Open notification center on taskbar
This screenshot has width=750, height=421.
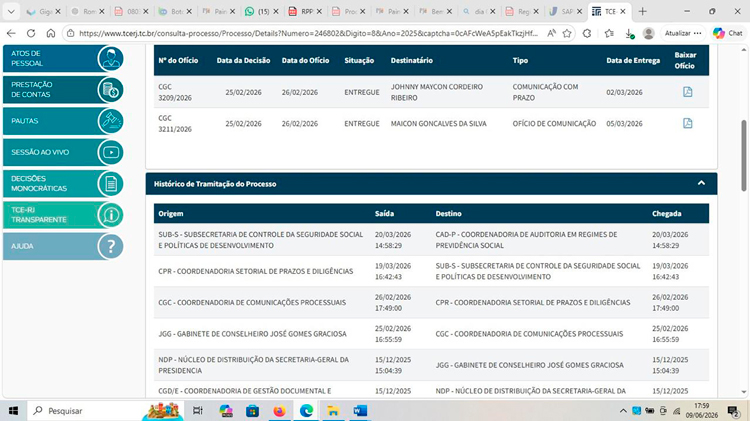pyautogui.click(x=733, y=410)
